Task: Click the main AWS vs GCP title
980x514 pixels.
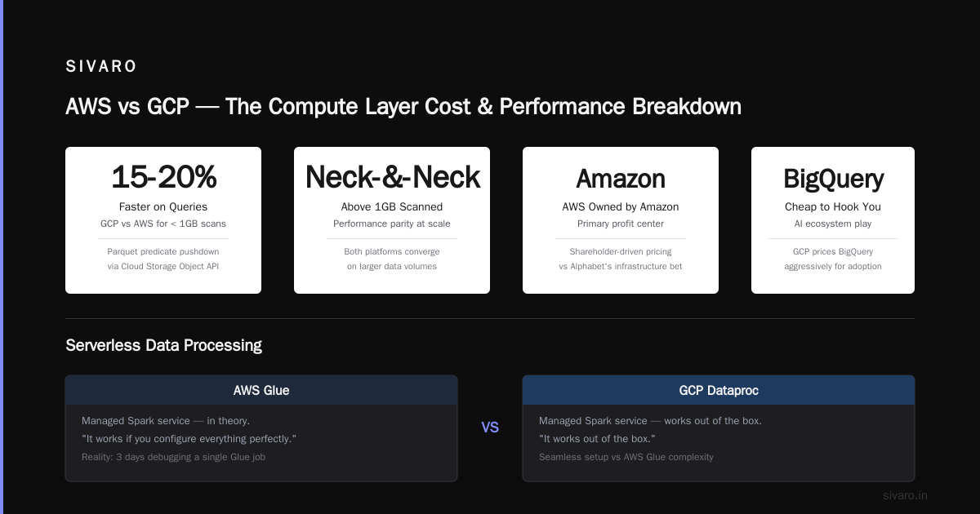Action: [x=403, y=107]
